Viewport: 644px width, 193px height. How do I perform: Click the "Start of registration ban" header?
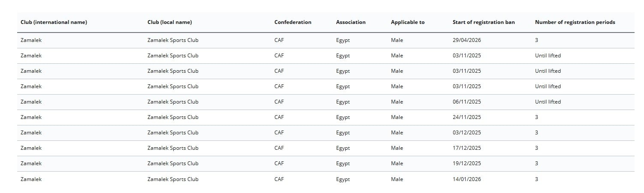pos(484,22)
